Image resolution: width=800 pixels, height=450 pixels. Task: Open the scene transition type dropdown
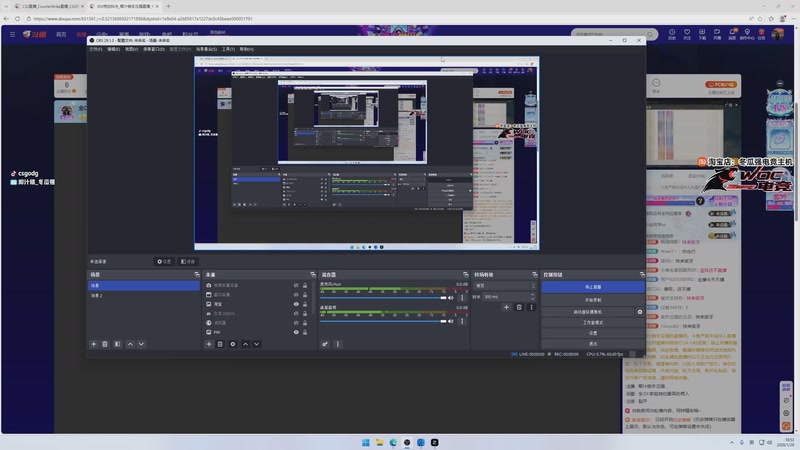(x=503, y=286)
